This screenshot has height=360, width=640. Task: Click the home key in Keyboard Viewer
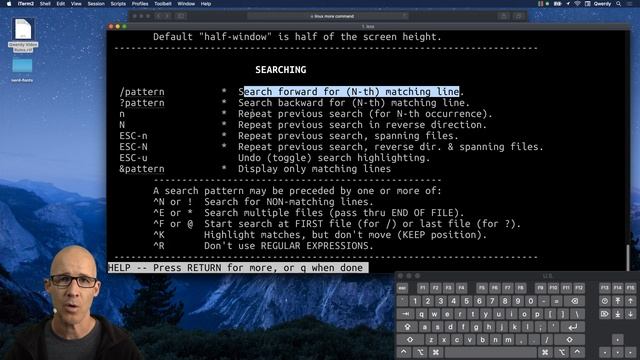pos(618,301)
